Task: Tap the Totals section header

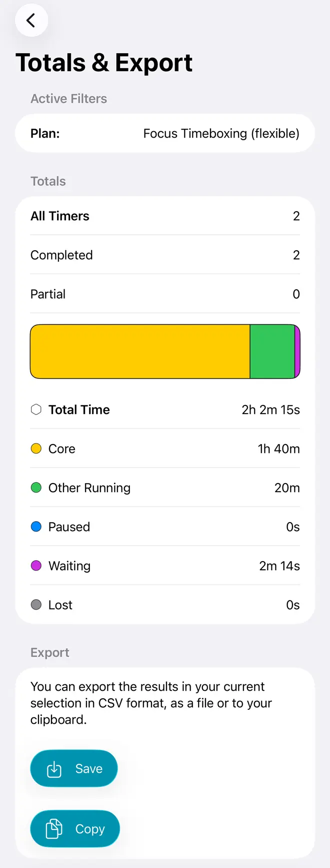Action: [x=48, y=181]
